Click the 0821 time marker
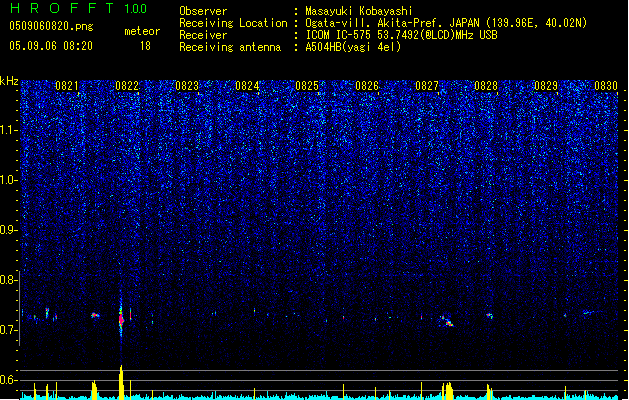Image resolution: width=629 pixels, height=400 pixels. click(67, 86)
